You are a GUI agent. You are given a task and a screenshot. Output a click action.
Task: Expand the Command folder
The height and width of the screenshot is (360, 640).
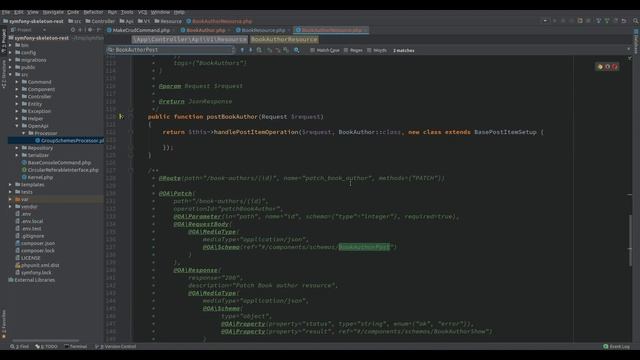click(17, 82)
